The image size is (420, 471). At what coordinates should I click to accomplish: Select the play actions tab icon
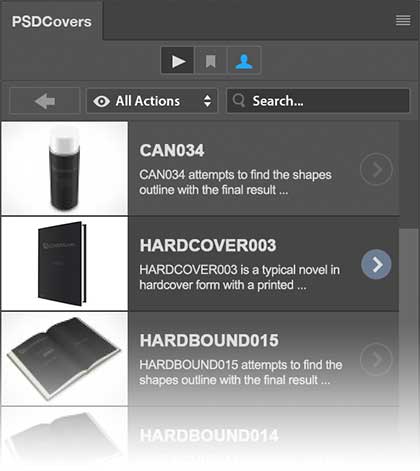click(178, 61)
